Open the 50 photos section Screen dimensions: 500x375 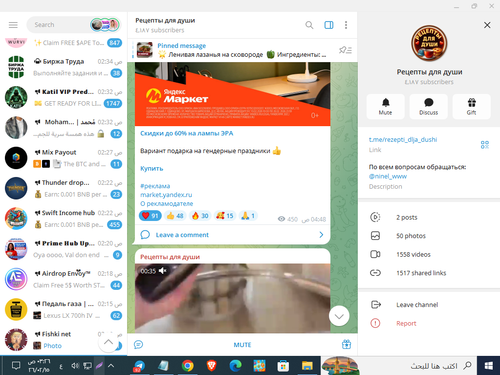[x=429, y=236]
